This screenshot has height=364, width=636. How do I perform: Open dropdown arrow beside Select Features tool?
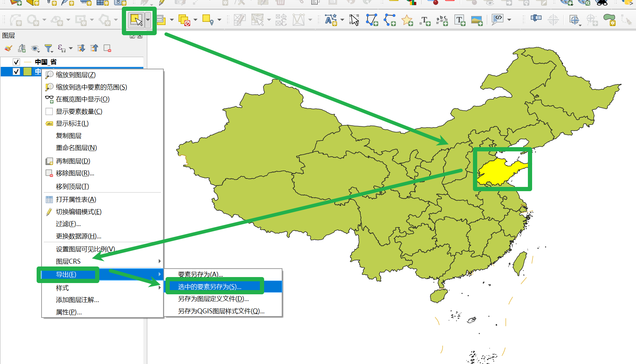(148, 20)
